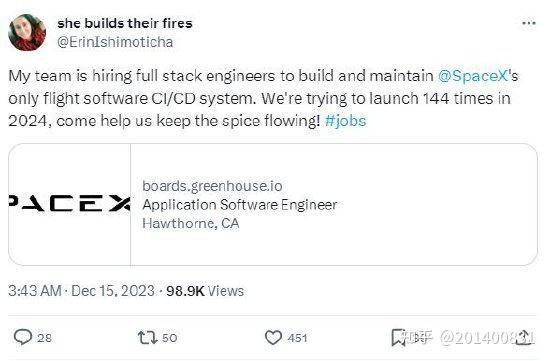550x361 pixels.
Task: Click the share upload icon
Action: pyautogui.click(x=525, y=337)
